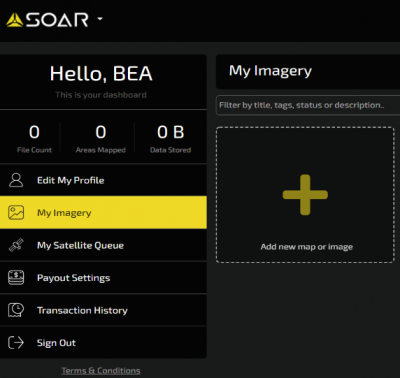Click the File Count statistic

click(34, 138)
